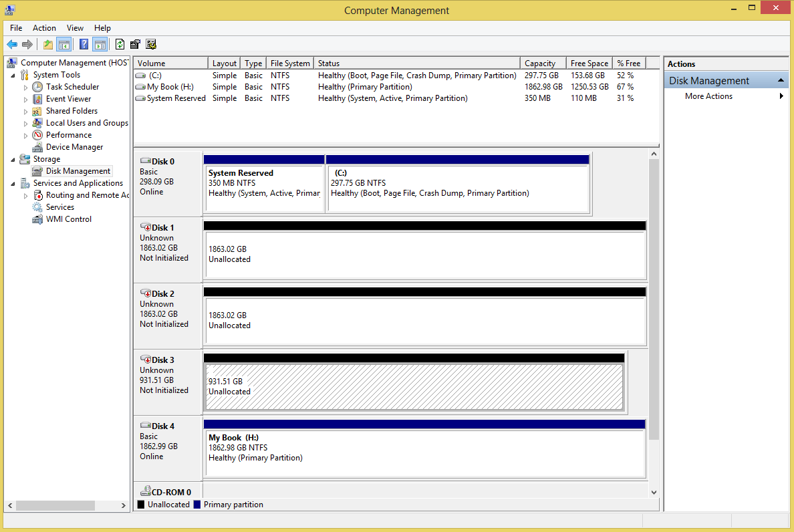Open the File menu
Screen dimensions: 794x532
[16, 28]
